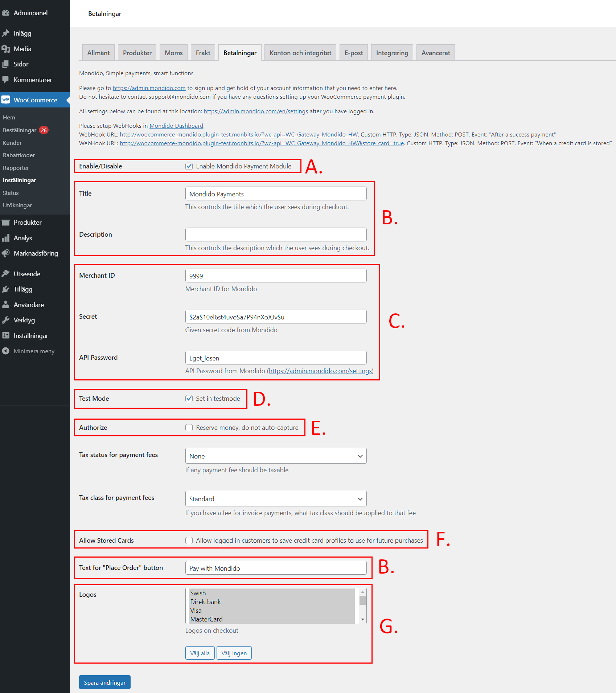Open the store_card=true WebHook URL link
Screen dimensions: 616x693
262,143
